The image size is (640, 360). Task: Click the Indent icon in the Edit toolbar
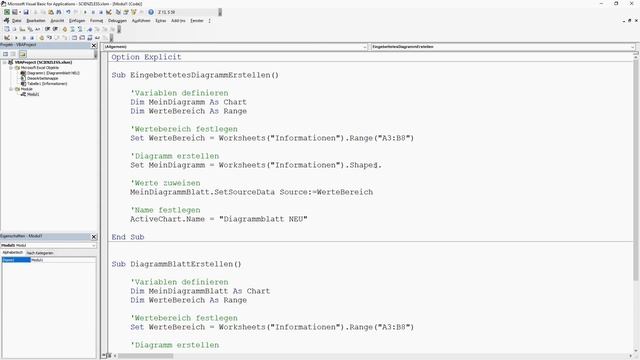pos(47,29)
